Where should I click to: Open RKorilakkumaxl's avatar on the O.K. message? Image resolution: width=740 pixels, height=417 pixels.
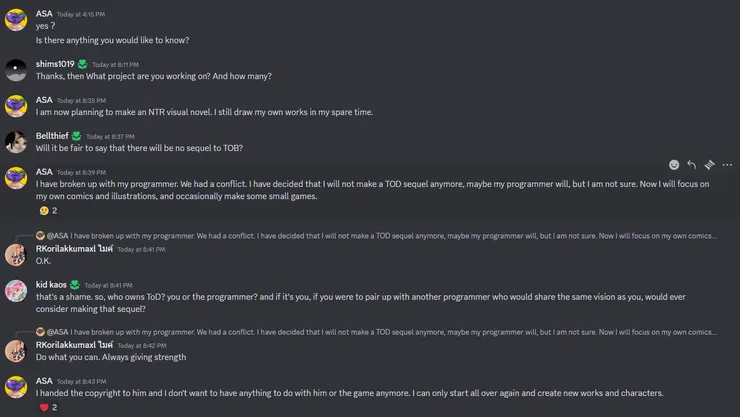click(16, 254)
